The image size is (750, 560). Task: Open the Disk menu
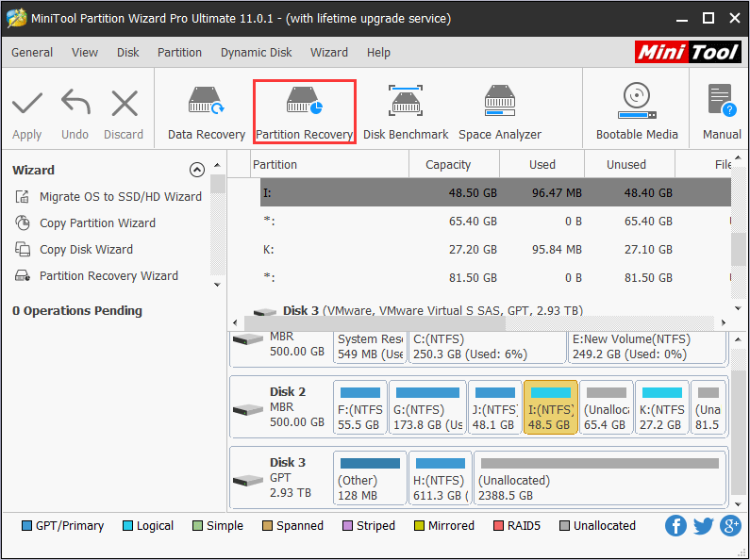127,53
